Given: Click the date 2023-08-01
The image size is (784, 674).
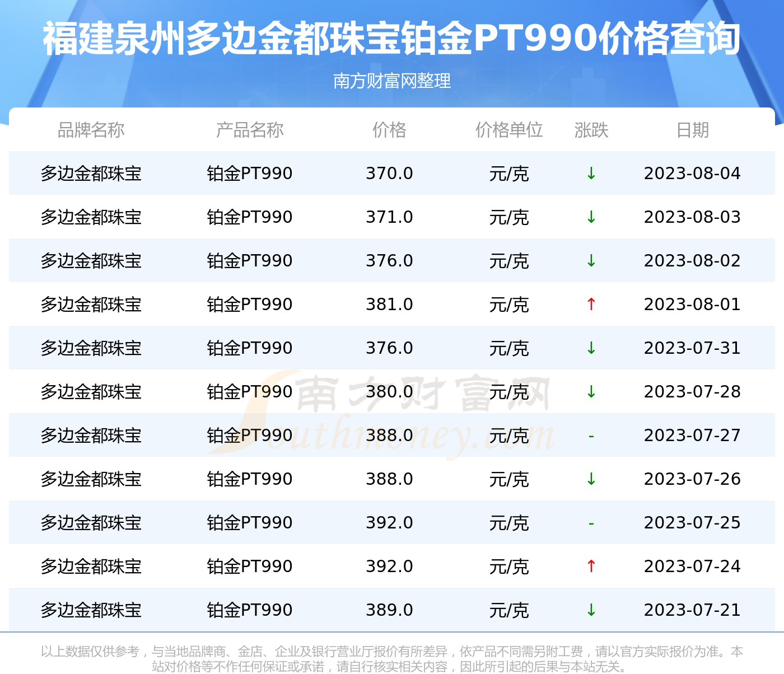Looking at the screenshot, I should [x=692, y=305].
